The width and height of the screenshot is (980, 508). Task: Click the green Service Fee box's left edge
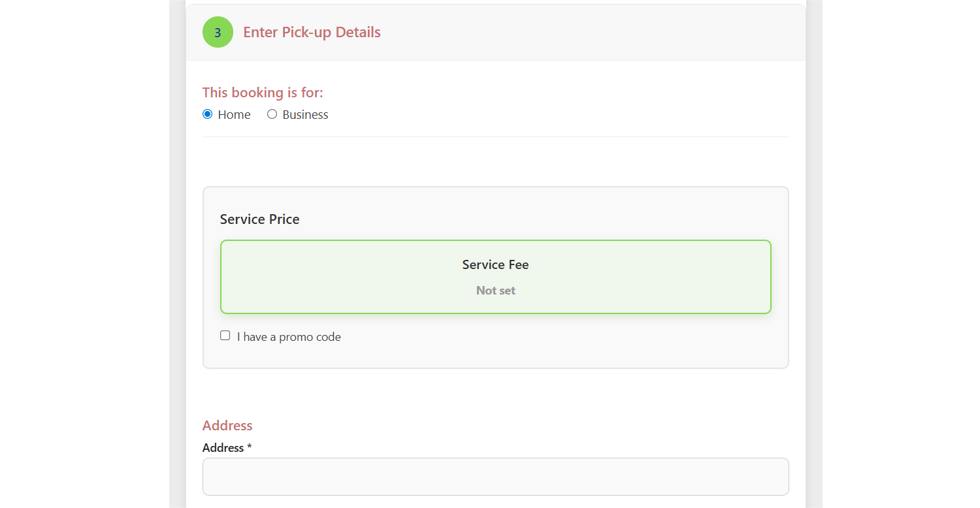tap(221, 277)
